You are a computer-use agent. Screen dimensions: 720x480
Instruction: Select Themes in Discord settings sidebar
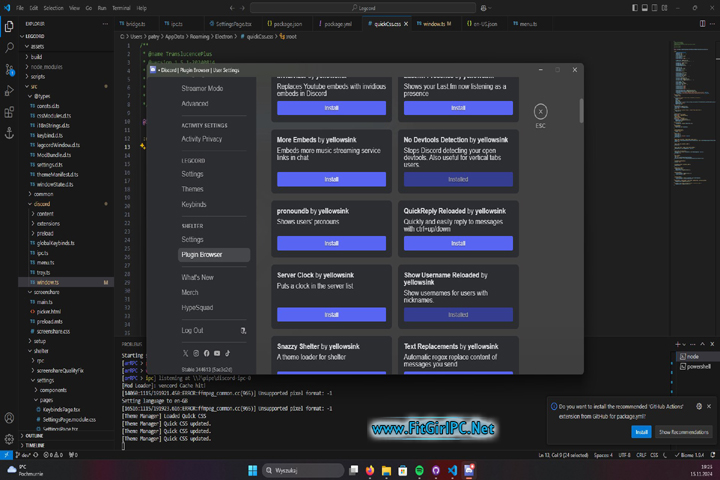[x=192, y=189]
